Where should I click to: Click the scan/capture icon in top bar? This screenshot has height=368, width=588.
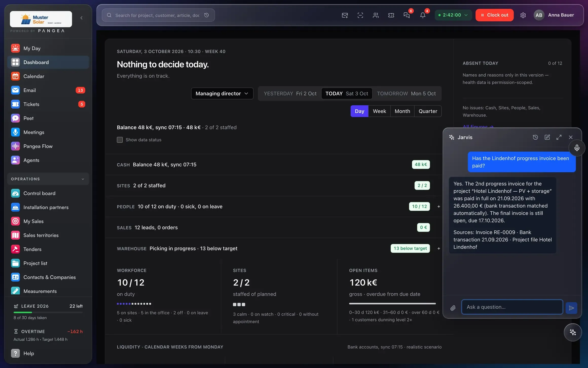click(360, 15)
